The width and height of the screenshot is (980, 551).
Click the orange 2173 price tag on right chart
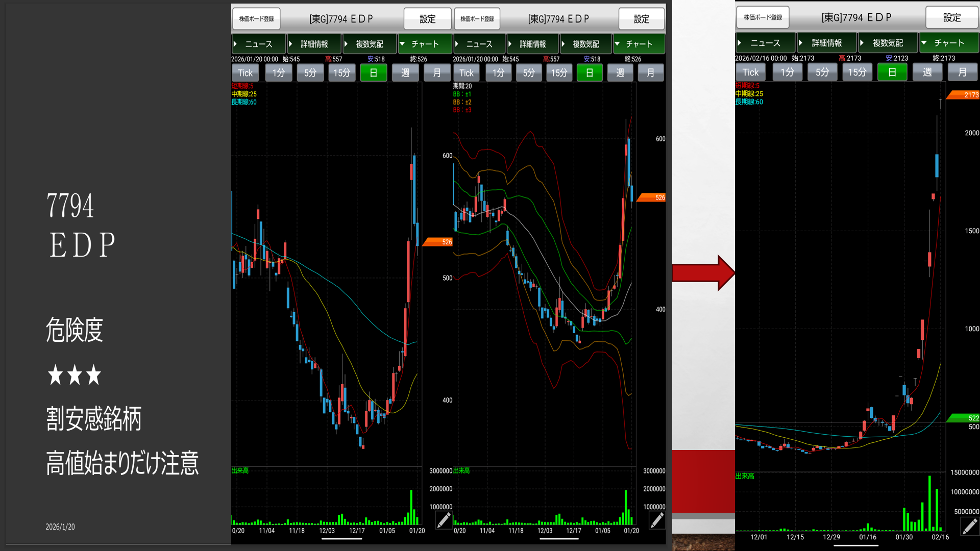(963, 95)
